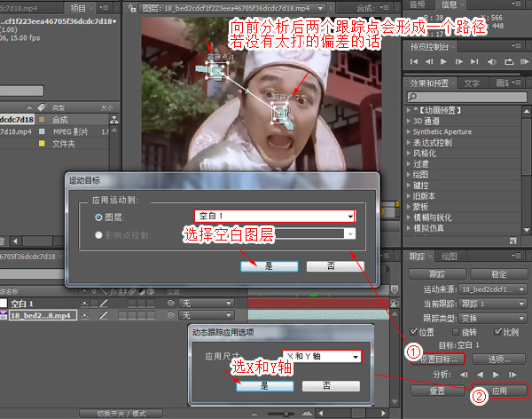Analyze forward in tracker panel
Screen dimensions: 532x419
click(x=496, y=375)
